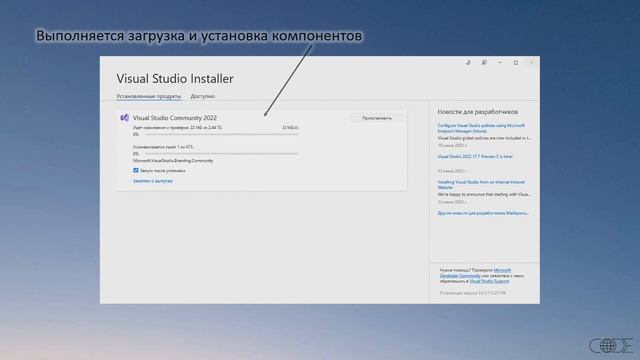This screenshot has width=640, height=360.
Task: Open the feedback icon in title bar
Action: click(x=484, y=62)
